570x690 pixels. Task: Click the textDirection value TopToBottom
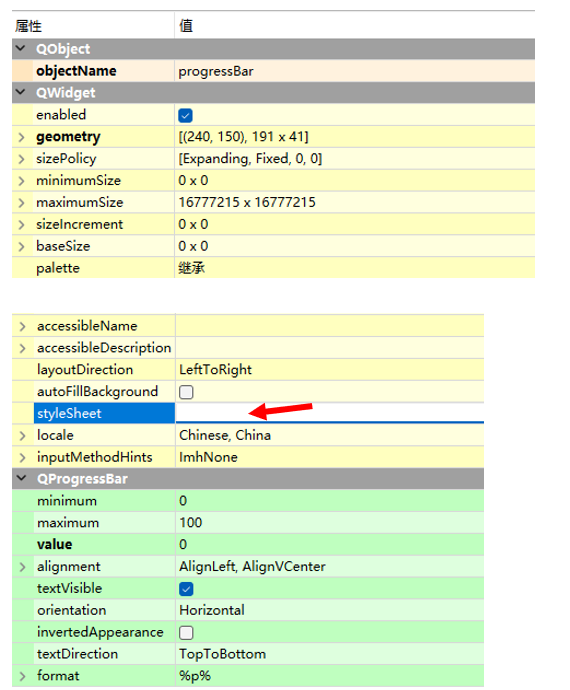point(222,654)
